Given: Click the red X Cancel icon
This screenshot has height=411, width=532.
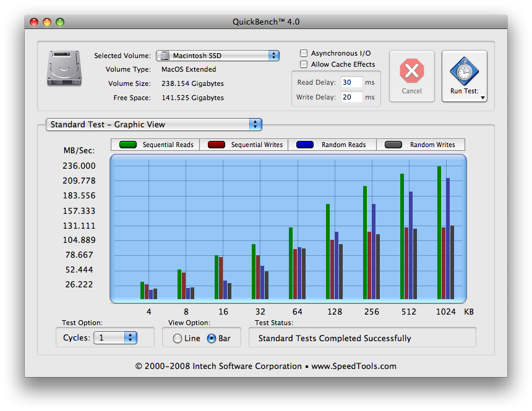Looking at the screenshot, I should pos(411,71).
